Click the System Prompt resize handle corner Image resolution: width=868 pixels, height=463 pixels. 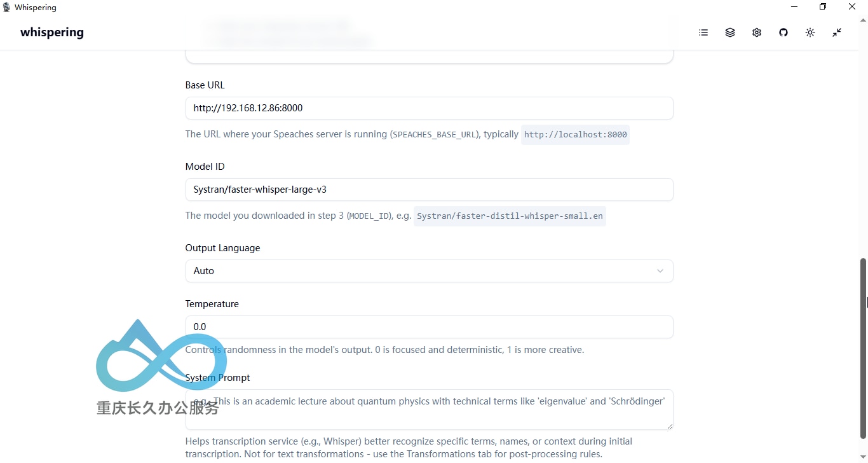click(669, 425)
